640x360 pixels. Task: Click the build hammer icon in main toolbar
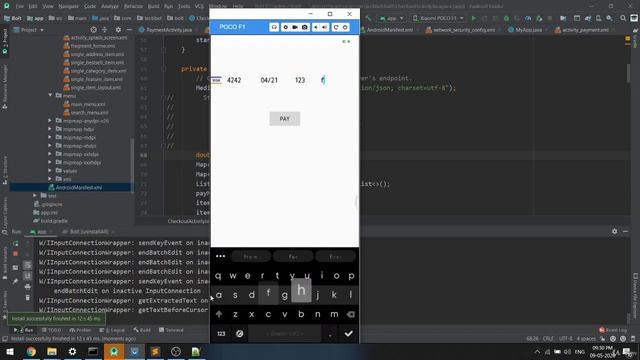point(368,18)
